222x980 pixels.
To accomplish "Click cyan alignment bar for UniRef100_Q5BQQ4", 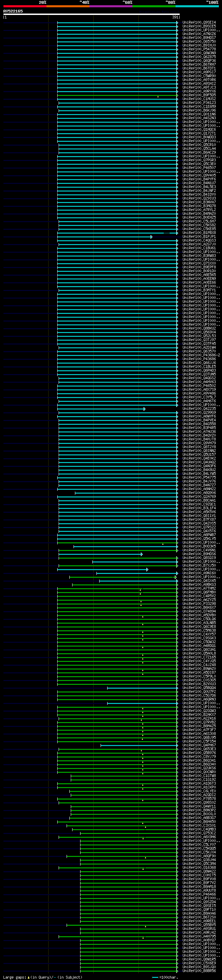I will [142, 688].
